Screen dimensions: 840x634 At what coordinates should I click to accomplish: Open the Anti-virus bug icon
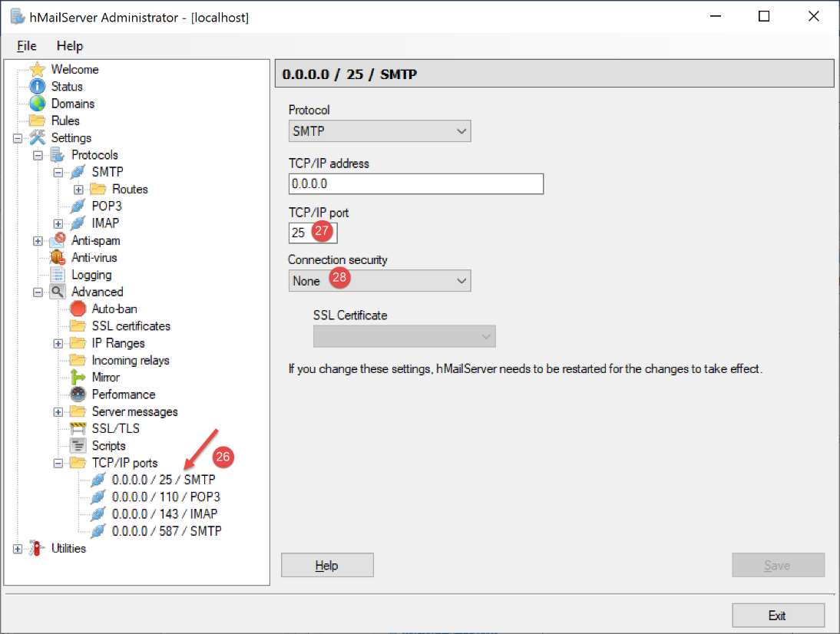pos(58,258)
